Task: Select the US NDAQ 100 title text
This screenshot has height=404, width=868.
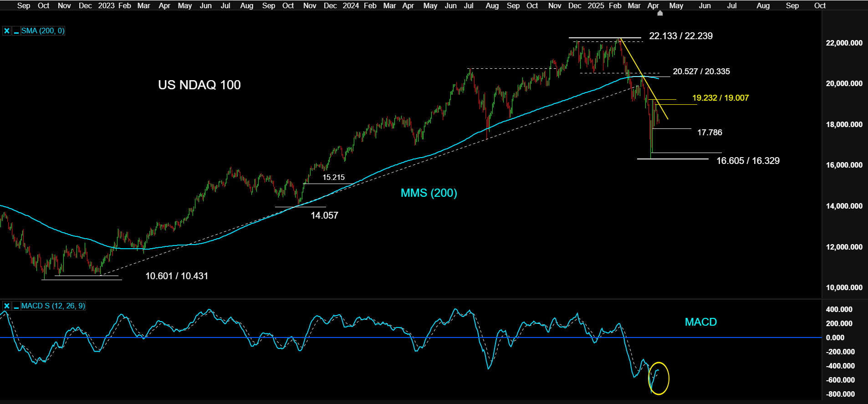Action: click(199, 85)
